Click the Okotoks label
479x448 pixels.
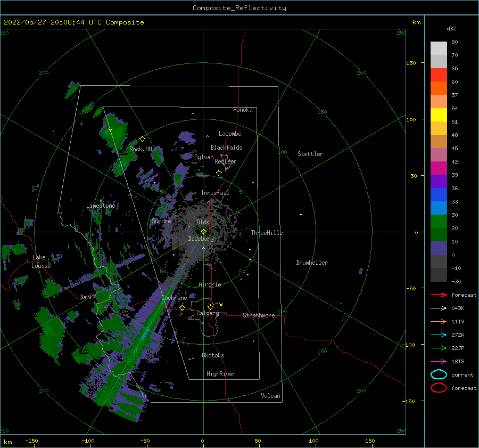point(213,355)
